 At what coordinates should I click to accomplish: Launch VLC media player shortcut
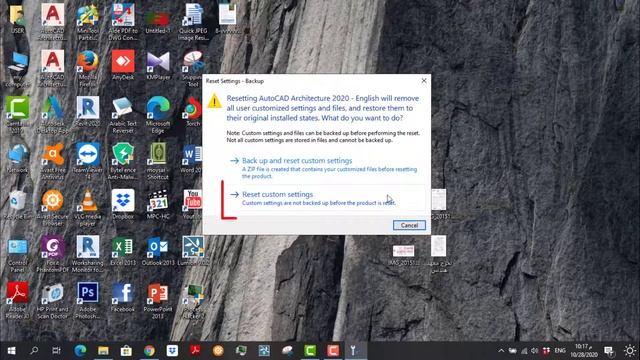[87, 208]
